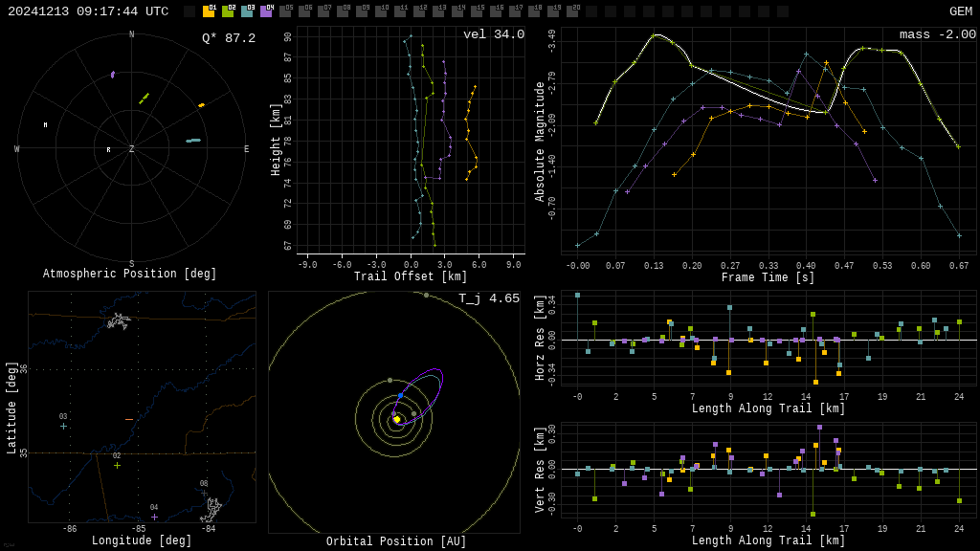Select station 02 green cross on map
Screen dimensions: 980x551
(117, 465)
